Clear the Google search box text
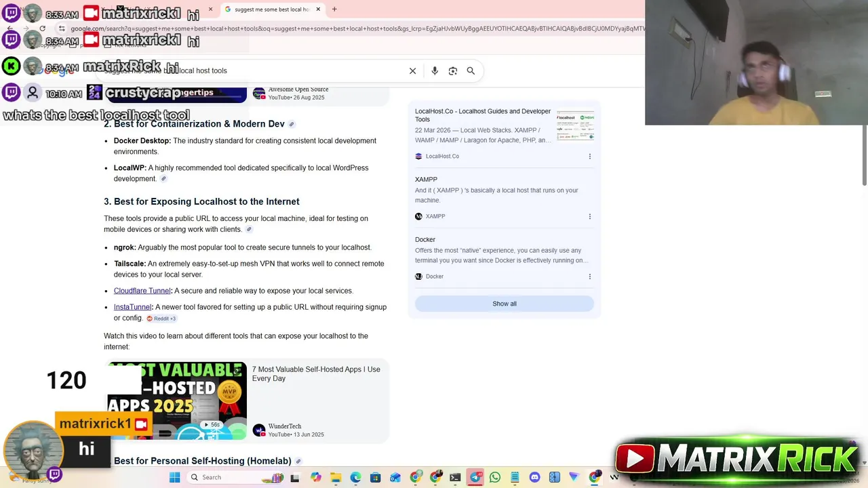The image size is (868, 488). [412, 70]
